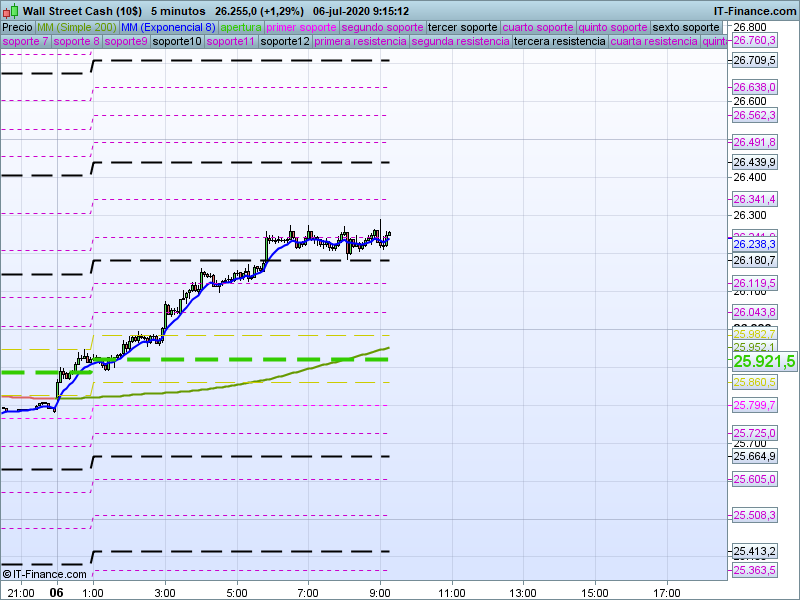Select the primer soporte label
Viewport: 800px width, 600px height.
[x=302, y=27]
